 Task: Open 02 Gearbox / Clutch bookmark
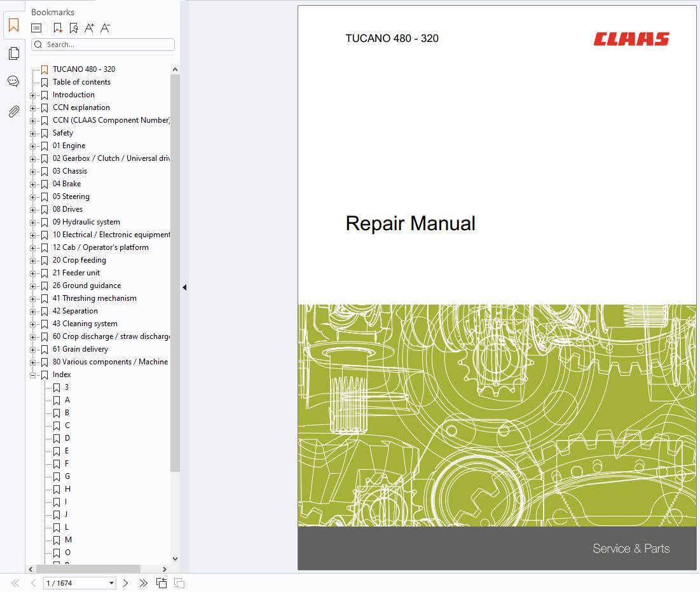coord(111,158)
